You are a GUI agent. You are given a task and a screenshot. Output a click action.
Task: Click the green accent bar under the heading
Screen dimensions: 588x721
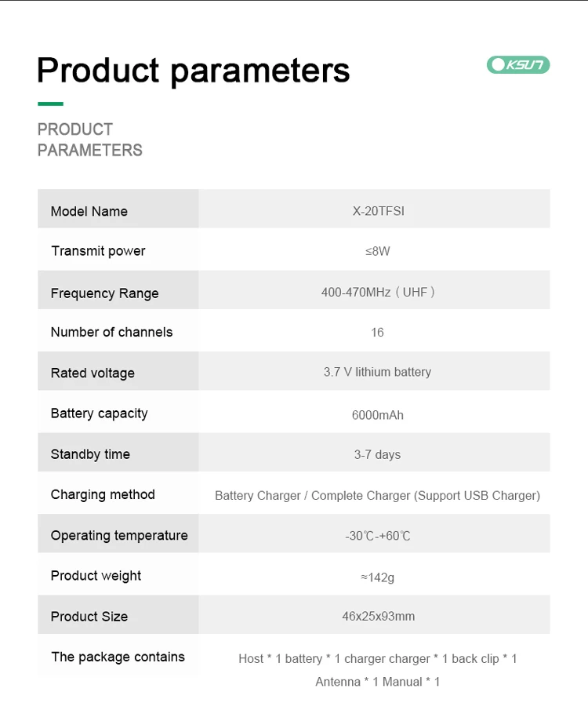tap(50, 104)
